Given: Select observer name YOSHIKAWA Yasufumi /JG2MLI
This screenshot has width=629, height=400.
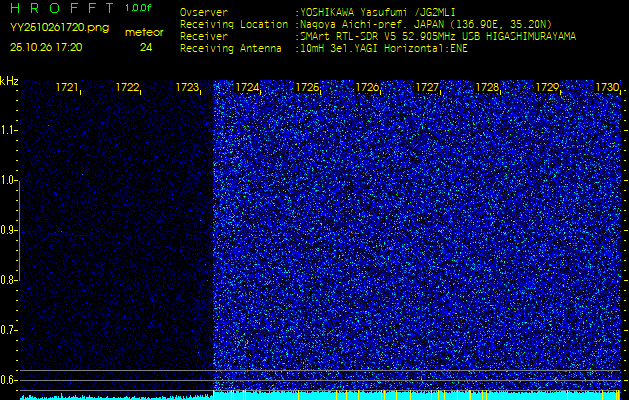Looking at the screenshot, I should [377, 12].
